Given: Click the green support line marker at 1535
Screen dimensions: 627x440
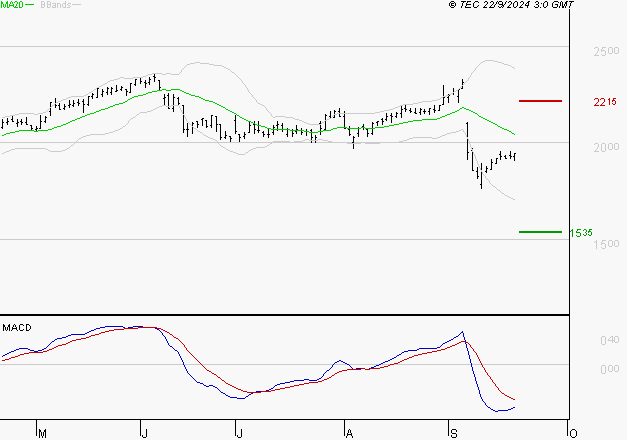Looking at the screenshot, I should 540,232.
